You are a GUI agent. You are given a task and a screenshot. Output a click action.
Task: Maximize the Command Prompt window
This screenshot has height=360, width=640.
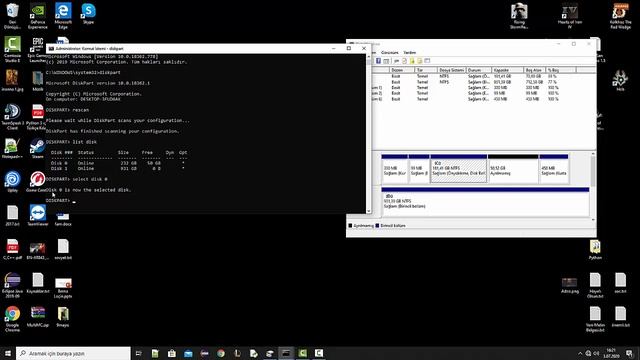[x=349, y=48]
